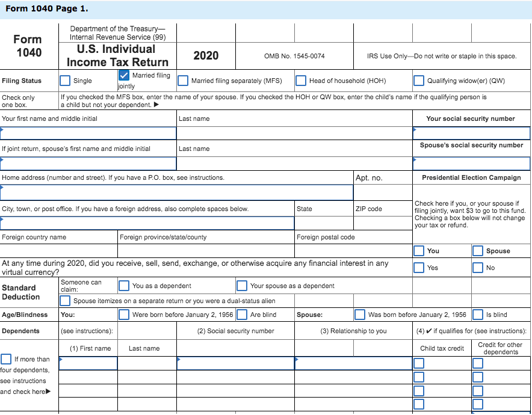Answer Yes to virtual currency question
Viewport: 532px width, 415px height.
(x=419, y=268)
